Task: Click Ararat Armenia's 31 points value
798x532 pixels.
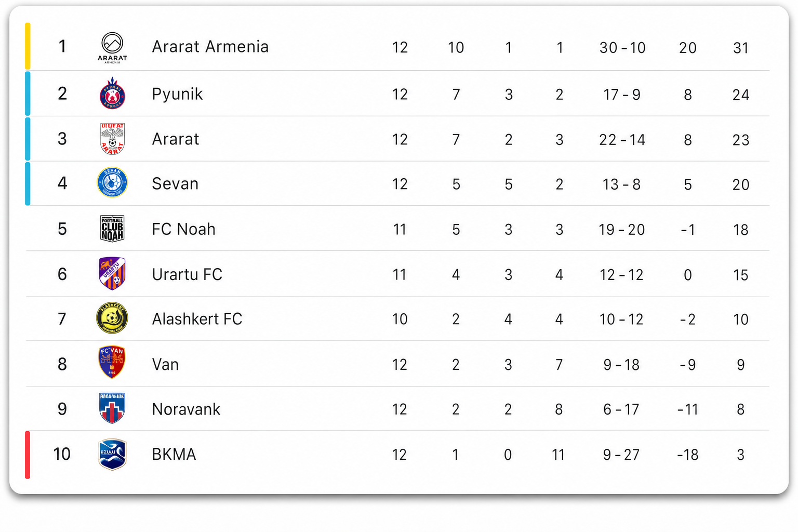Action: pyautogui.click(x=741, y=48)
